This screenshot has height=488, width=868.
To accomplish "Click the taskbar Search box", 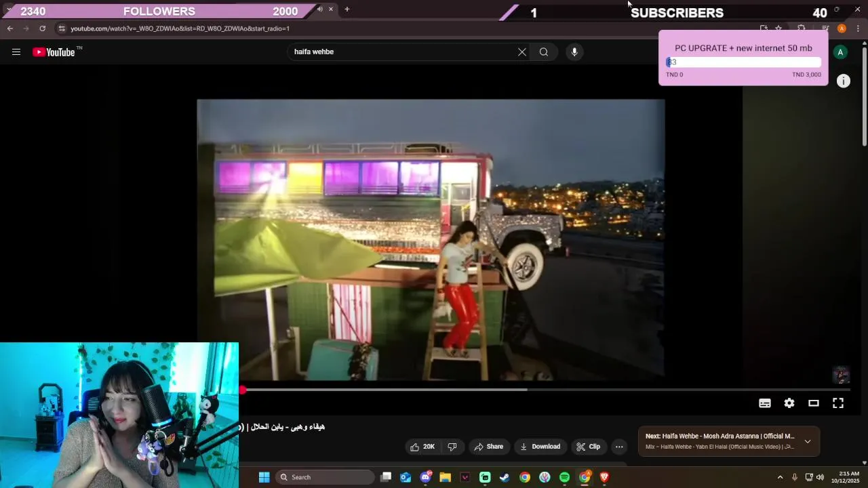I will pyautogui.click(x=325, y=477).
